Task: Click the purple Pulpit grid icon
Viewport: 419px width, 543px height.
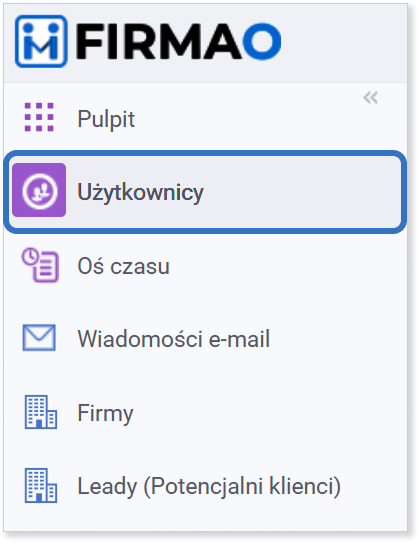Action: click(39, 117)
